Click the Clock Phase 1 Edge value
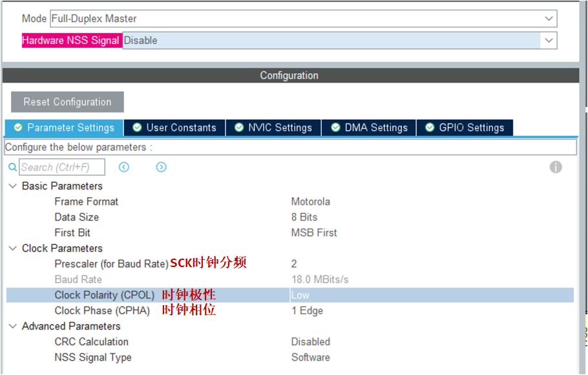The image size is (588, 375). pyautogui.click(x=307, y=310)
